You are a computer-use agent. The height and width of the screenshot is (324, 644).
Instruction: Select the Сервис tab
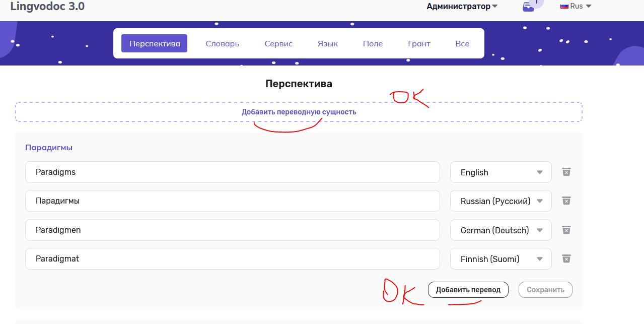[x=278, y=43]
